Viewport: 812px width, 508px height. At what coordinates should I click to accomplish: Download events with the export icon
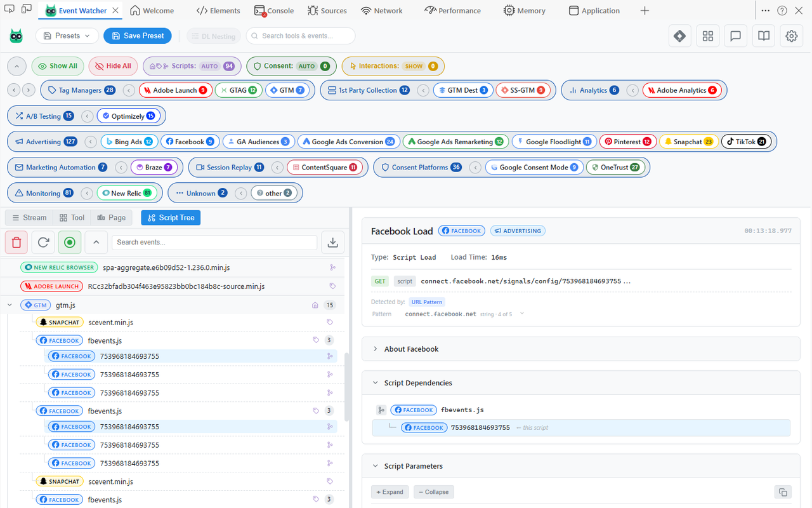[332, 242]
